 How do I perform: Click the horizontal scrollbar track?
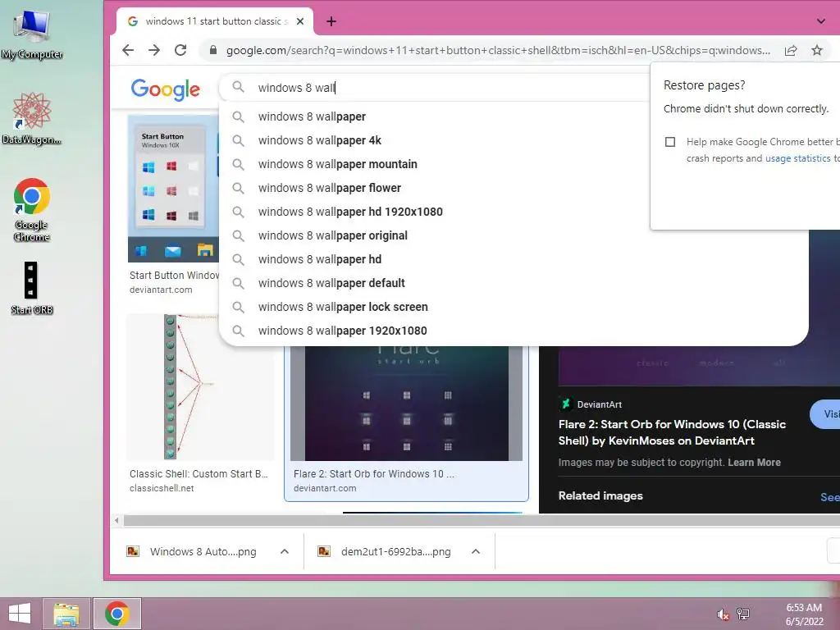pyautogui.click(x=481, y=520)
